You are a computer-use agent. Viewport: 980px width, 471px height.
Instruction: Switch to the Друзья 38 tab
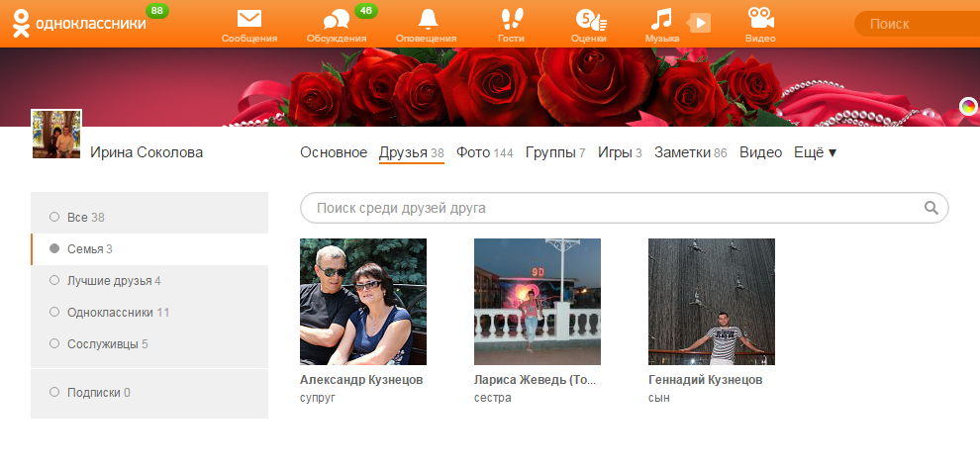(411, 152)
